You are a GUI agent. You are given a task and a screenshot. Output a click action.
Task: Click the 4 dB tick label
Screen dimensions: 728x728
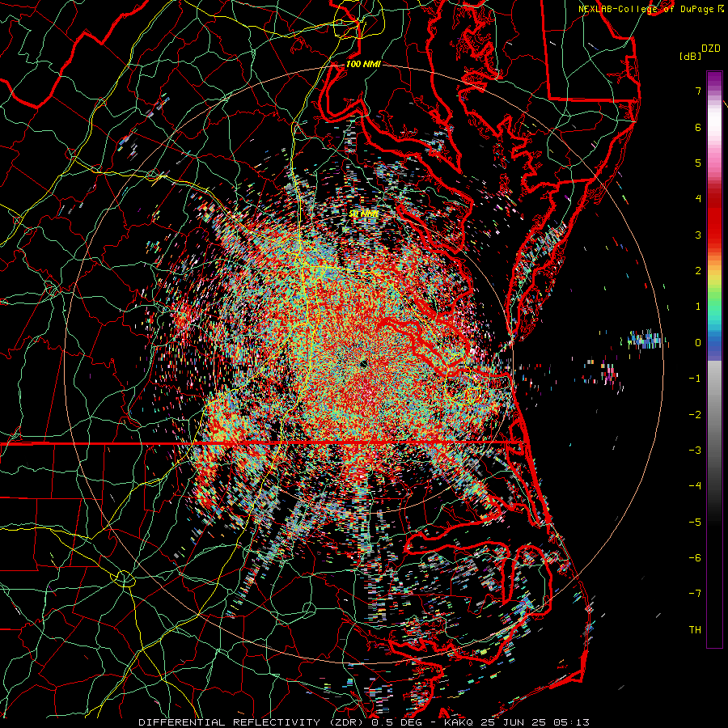pyautogui.click(x=698, y=199)
